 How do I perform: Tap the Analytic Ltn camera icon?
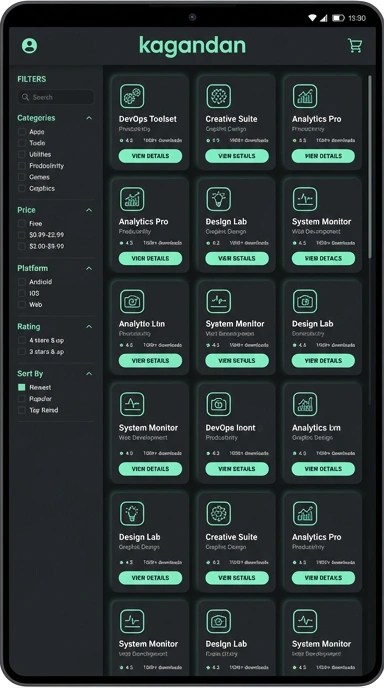[x=132, y=301]
